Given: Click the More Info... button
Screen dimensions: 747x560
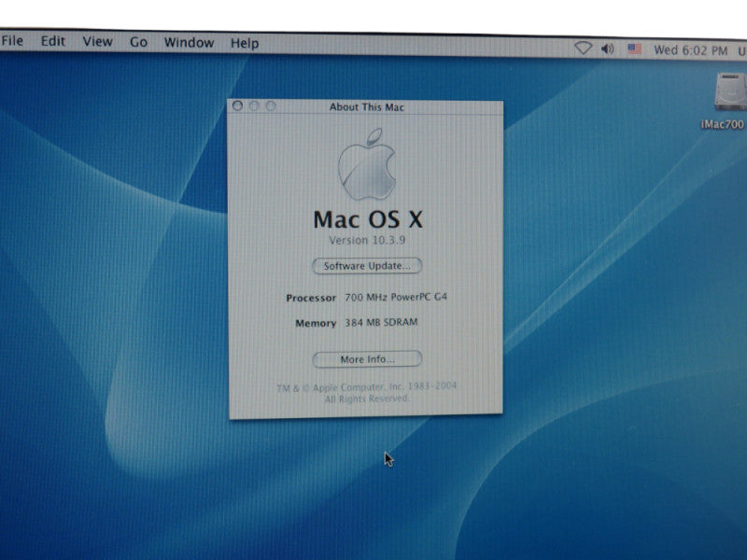Looking at the screenshot, I should pos(367,359).
